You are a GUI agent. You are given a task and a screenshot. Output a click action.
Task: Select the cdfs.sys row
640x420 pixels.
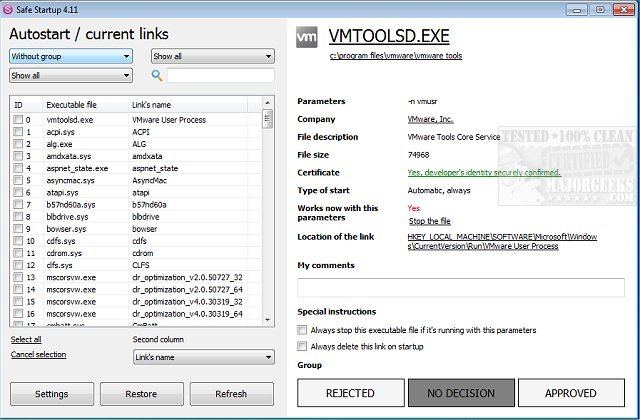coord(137,241)
